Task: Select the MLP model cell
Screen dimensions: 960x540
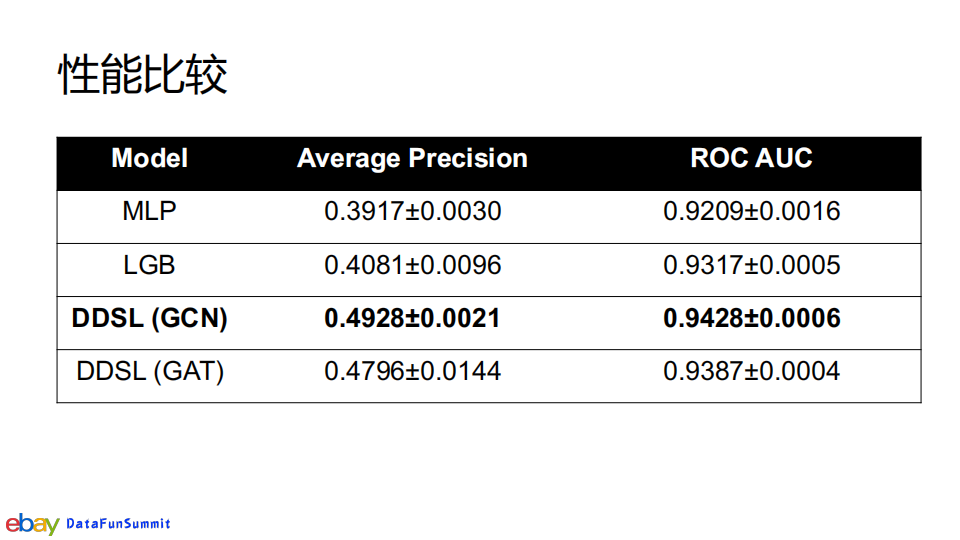Action: pyautogui.click(x=150, y=212)
